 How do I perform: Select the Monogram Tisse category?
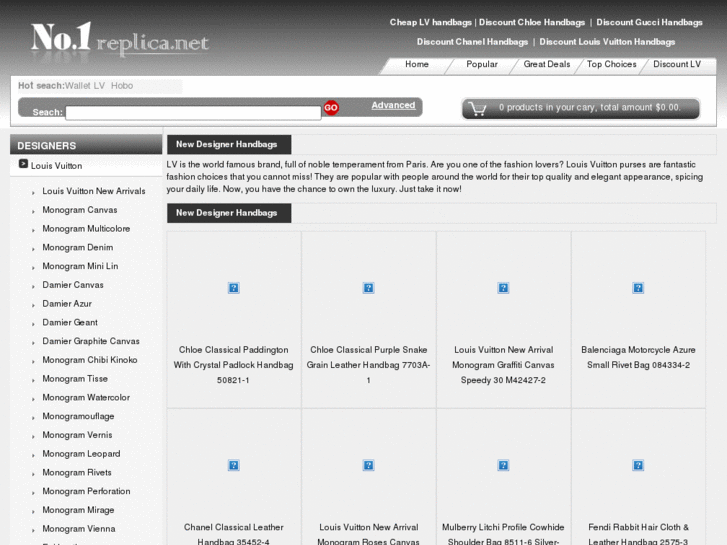point(75,378)
